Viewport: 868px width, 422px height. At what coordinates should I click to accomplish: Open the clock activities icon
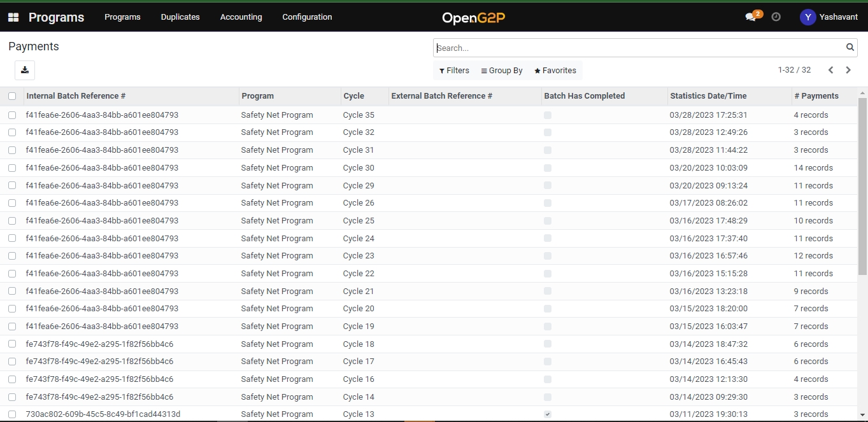pos(776,17)
